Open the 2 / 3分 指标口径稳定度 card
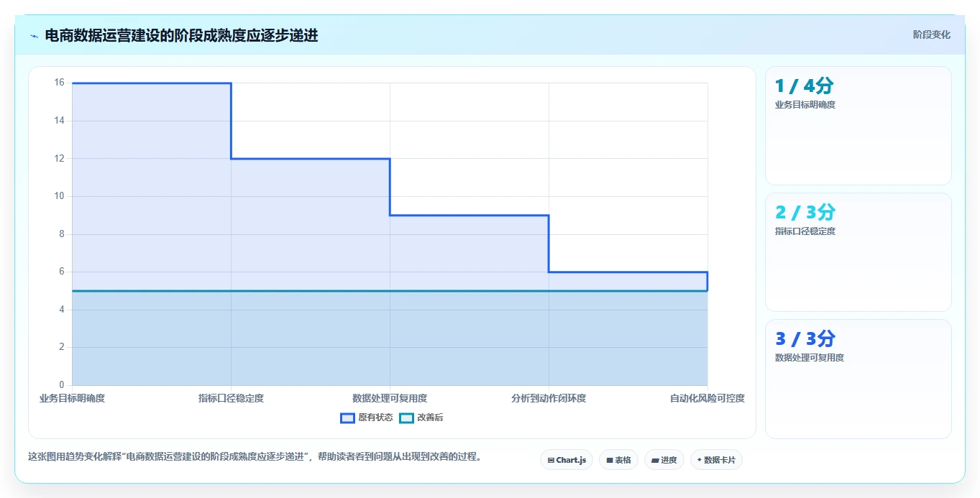This screenshot has height=498, width=980. (x=858, y=252)
